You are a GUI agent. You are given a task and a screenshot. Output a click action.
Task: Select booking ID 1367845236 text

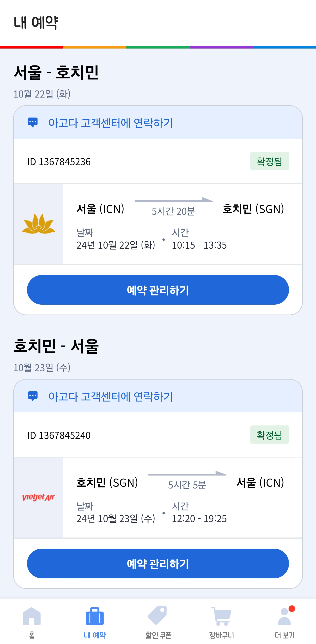tap(59, 162)
